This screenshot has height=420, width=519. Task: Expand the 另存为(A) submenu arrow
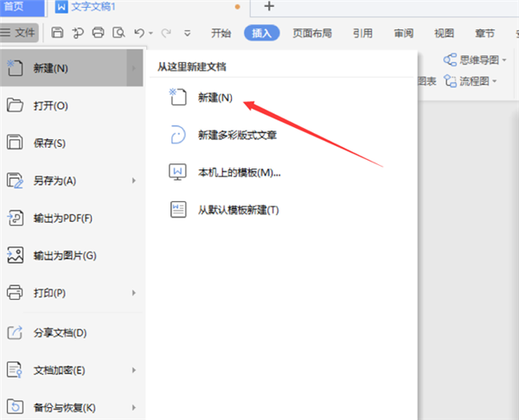click(134, 181)
